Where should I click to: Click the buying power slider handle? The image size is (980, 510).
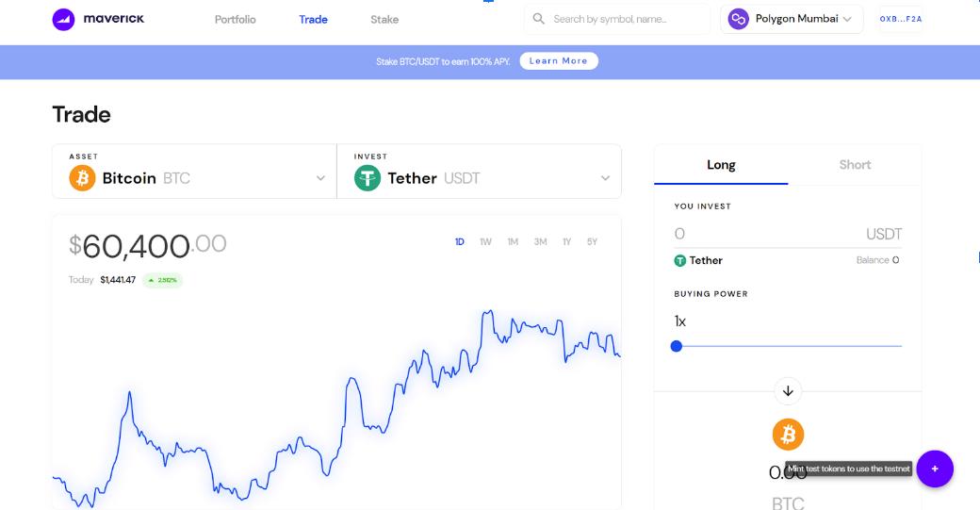point(677,346)
